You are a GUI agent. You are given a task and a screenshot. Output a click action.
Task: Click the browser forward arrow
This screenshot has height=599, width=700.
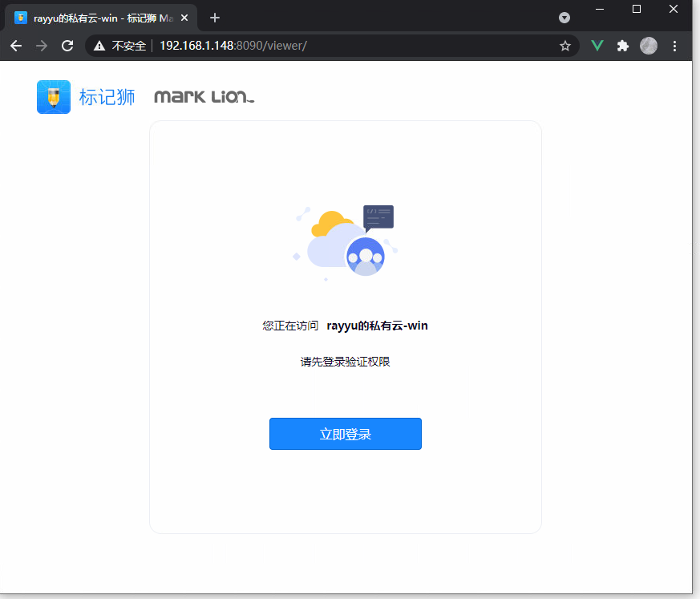pos(42,46)
